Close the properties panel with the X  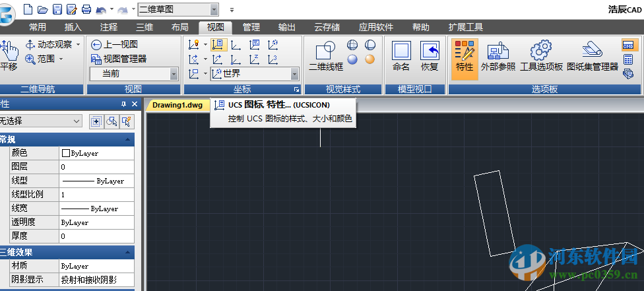pyautogui.click(x=135, y=104)
